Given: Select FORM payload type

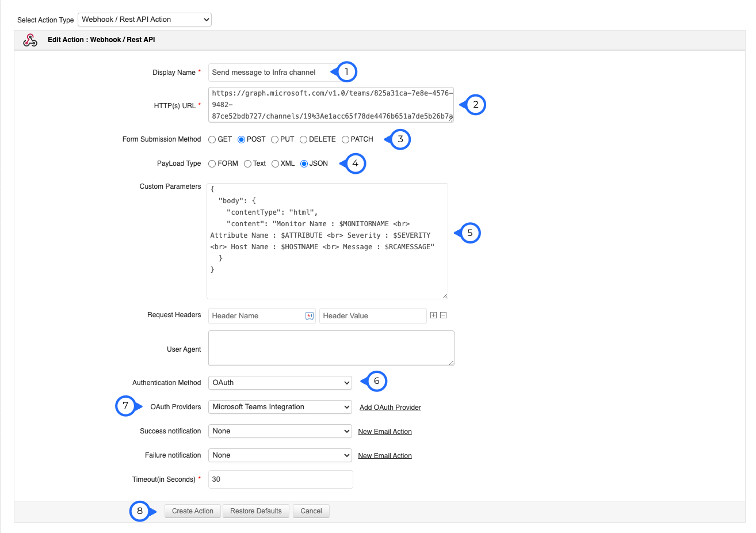Looking at the screenshot, I should pos(212,163).
